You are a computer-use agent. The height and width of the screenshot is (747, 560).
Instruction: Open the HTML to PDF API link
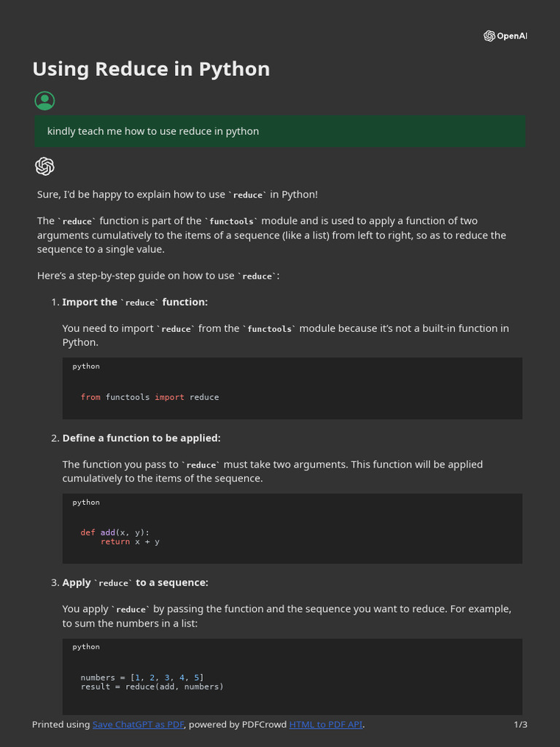pyautogui.click(x=325, y=724)
